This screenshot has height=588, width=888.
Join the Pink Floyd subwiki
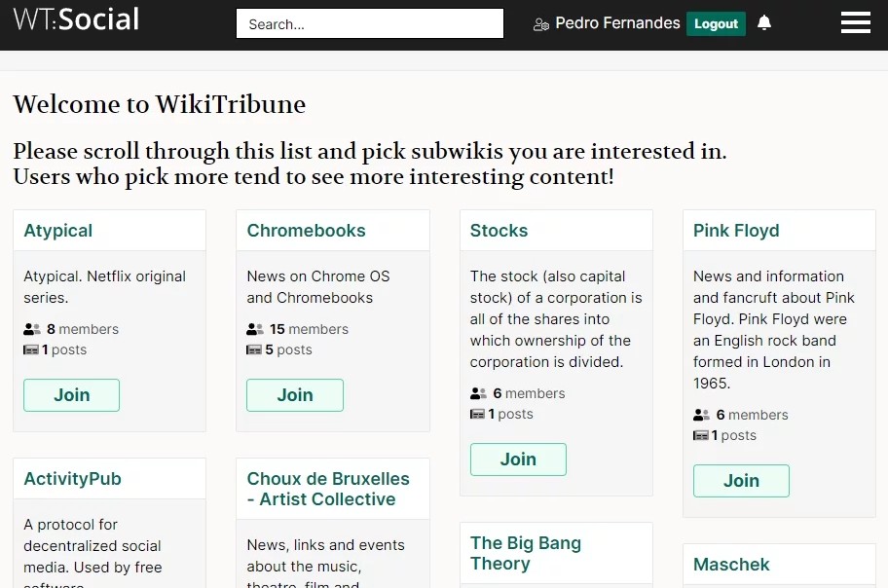coord(741,481)
